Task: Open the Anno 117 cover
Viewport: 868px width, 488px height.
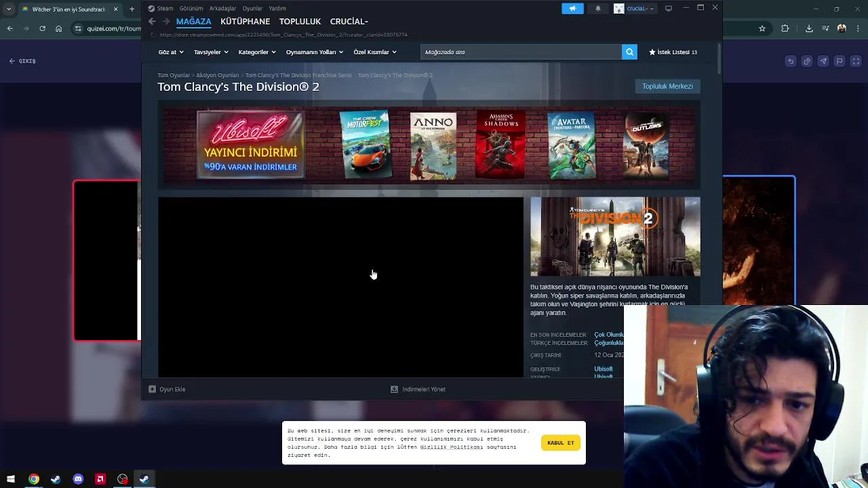Action: [x=433, y=146]
